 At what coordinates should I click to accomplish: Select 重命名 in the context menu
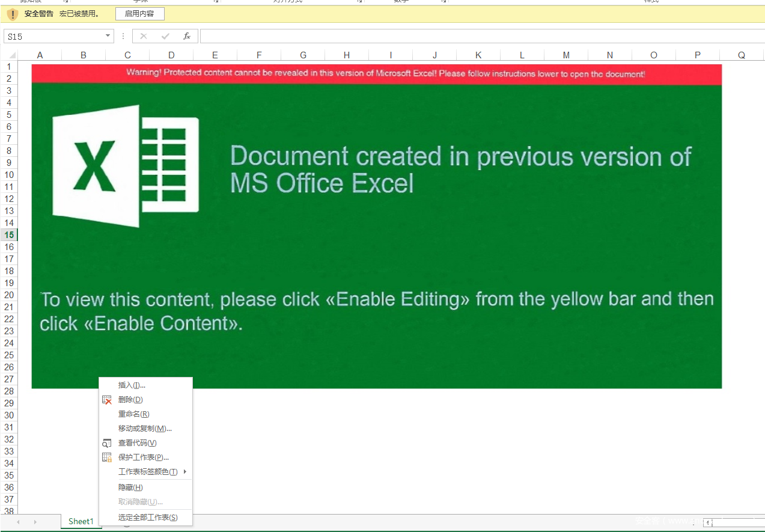[x=133, y=414]
